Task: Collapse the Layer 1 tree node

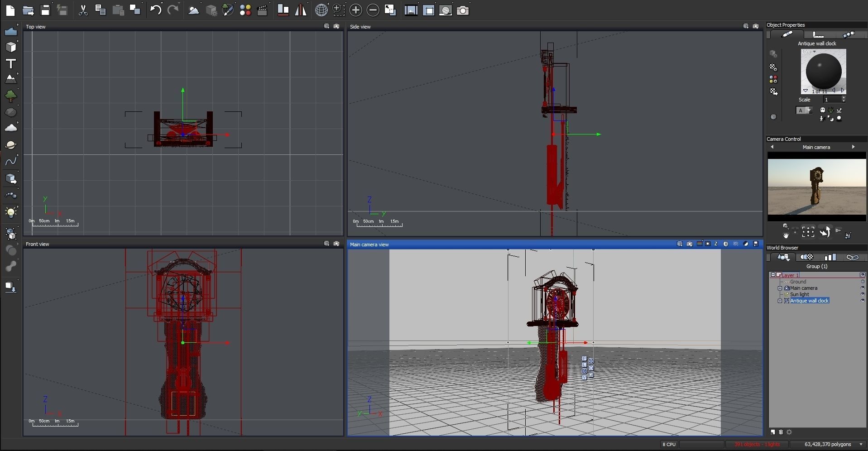Action: [x=773, y=275]
